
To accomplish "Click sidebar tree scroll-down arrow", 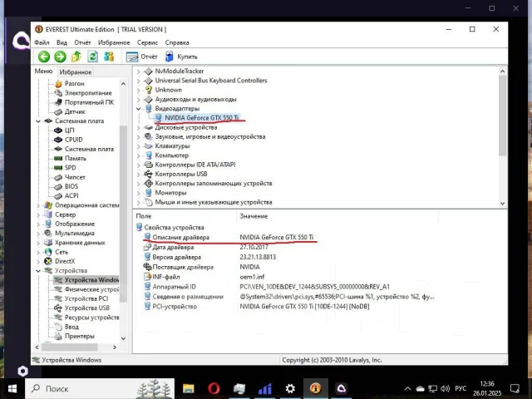I will (123, 338).
